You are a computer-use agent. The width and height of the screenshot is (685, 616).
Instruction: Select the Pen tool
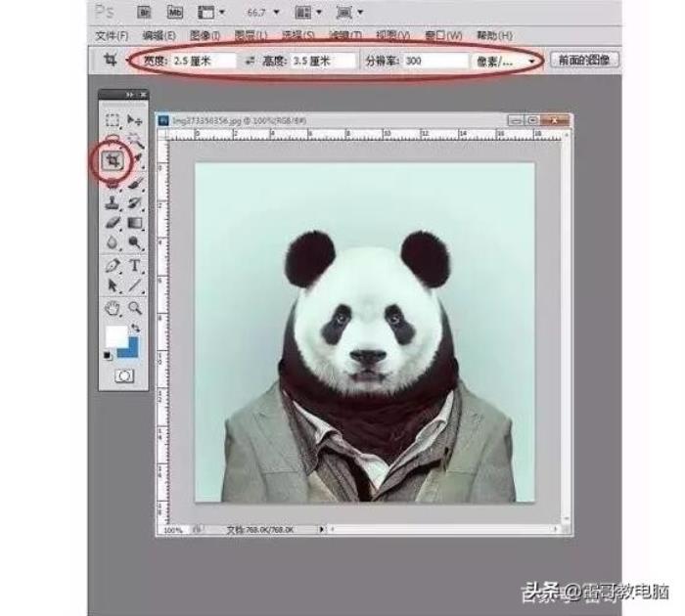[x=114, y=266]
